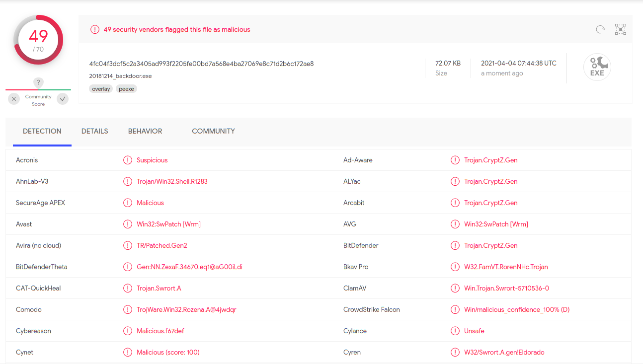Click the overlay tag

tap(101, 89)
